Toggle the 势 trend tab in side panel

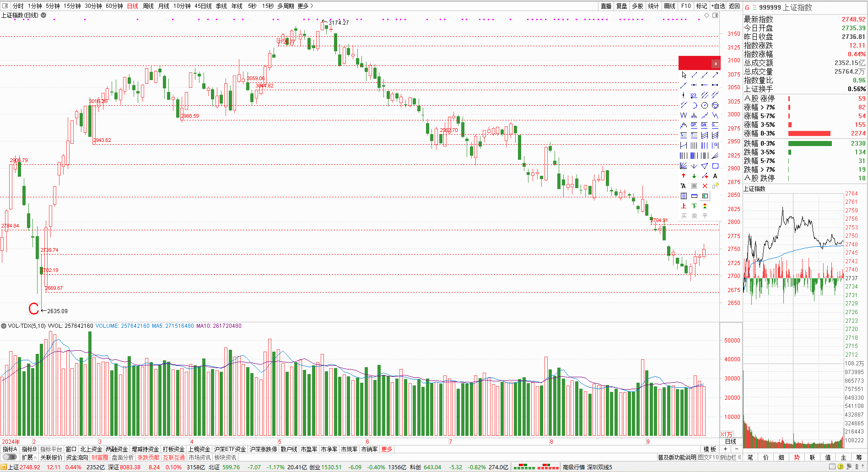pos(797,457)
